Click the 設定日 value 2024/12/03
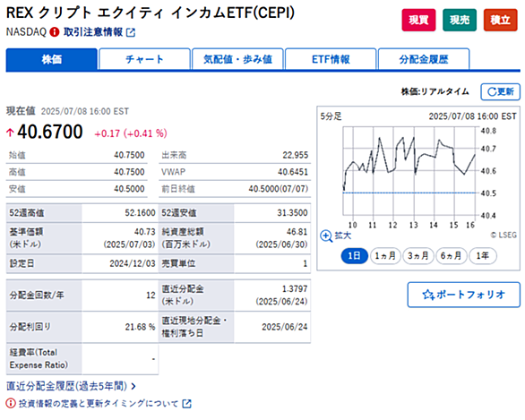The height and width of the screenshot is (420, 525). point(133,263)
